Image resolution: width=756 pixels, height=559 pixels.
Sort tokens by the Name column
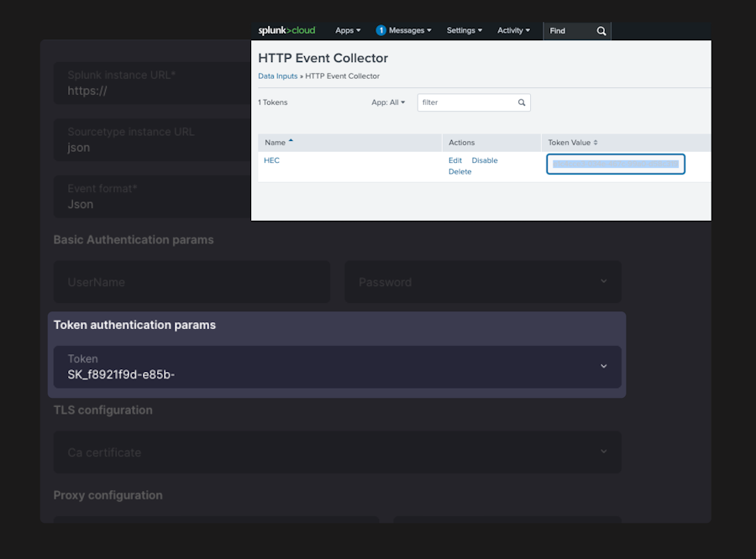point(279,142)
